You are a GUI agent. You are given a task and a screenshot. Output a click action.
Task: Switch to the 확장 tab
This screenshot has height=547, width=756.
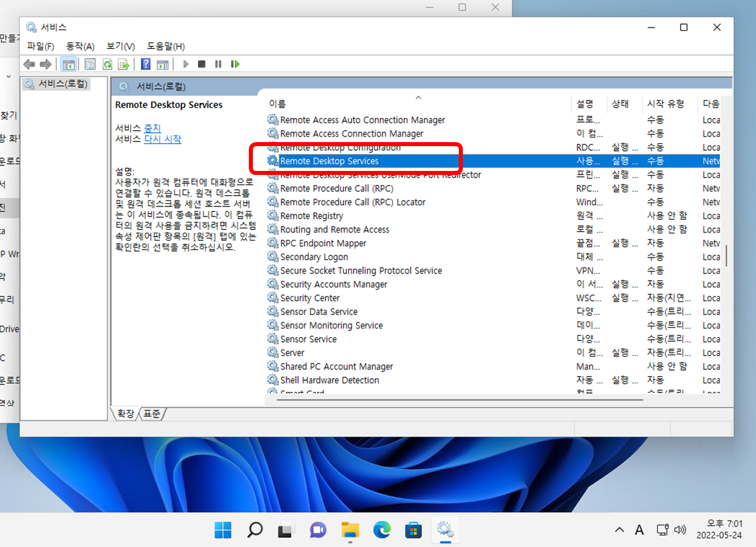click(125, 414)
